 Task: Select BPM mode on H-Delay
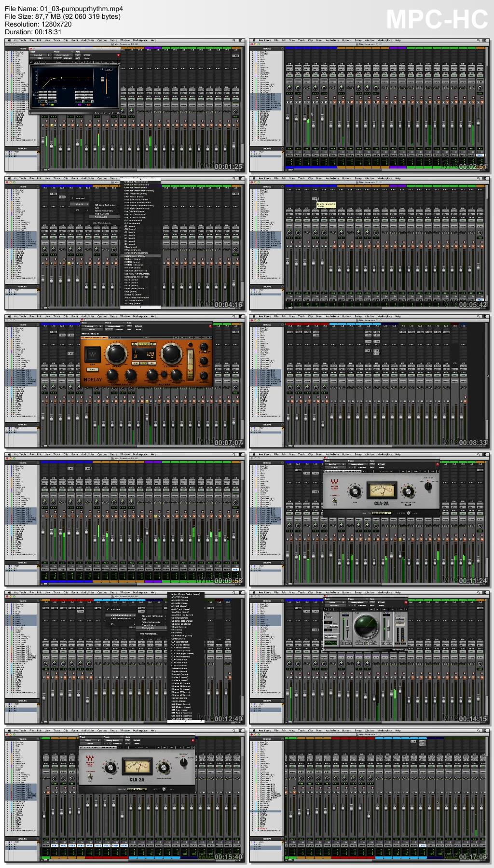(136, 364)
